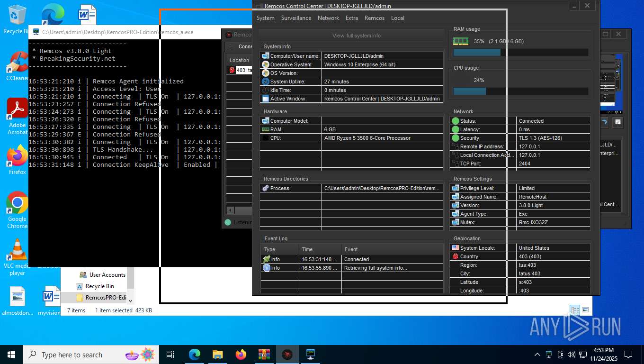Click the Time column header in Event Log
The image size is (644, 364).
coord(320,249)
